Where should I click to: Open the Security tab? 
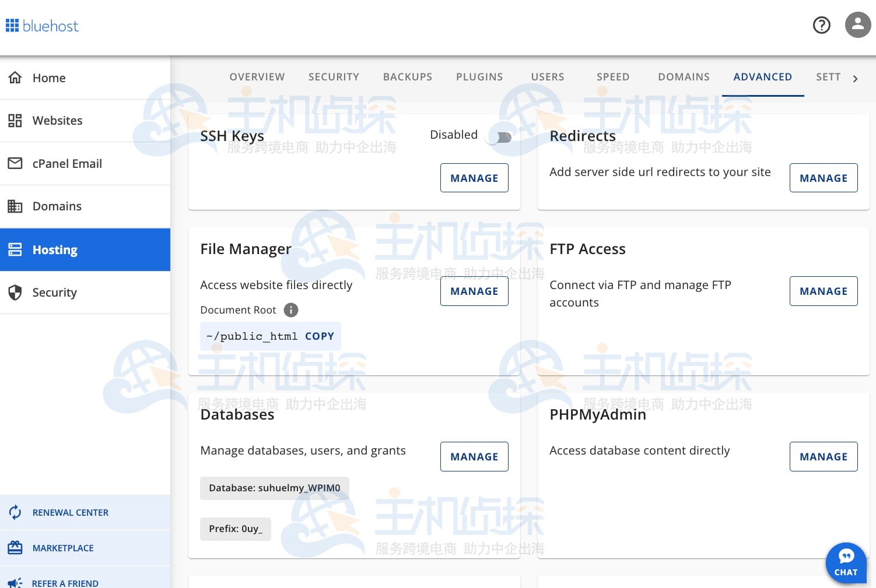coord(334,77)
